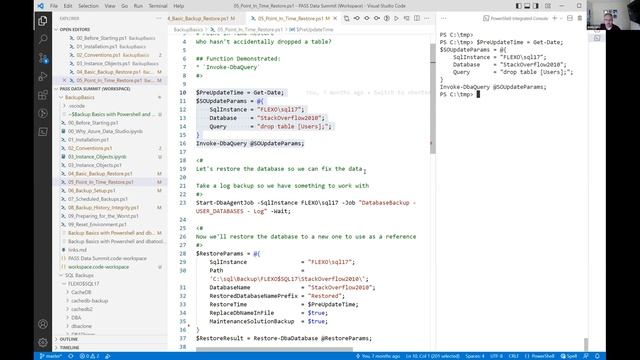The height and width of the screenshot is (360, 640).
Task: Click Spaces: 4 indentation in status bar
Action: click(x=475, y=356)
